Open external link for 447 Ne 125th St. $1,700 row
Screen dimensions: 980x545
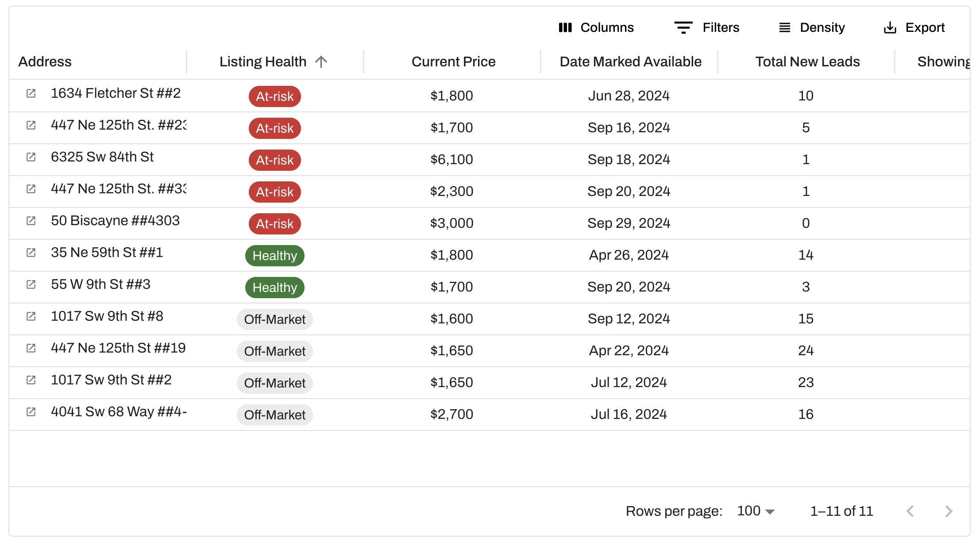[x=31, y=125]
